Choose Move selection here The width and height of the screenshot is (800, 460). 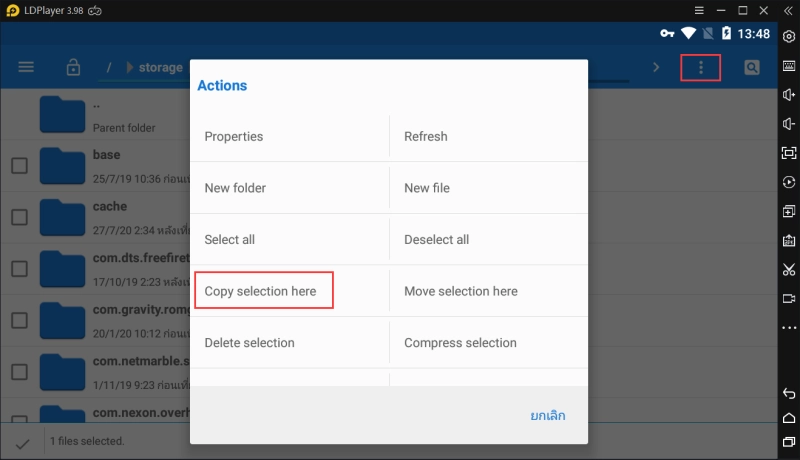[461, 291]
